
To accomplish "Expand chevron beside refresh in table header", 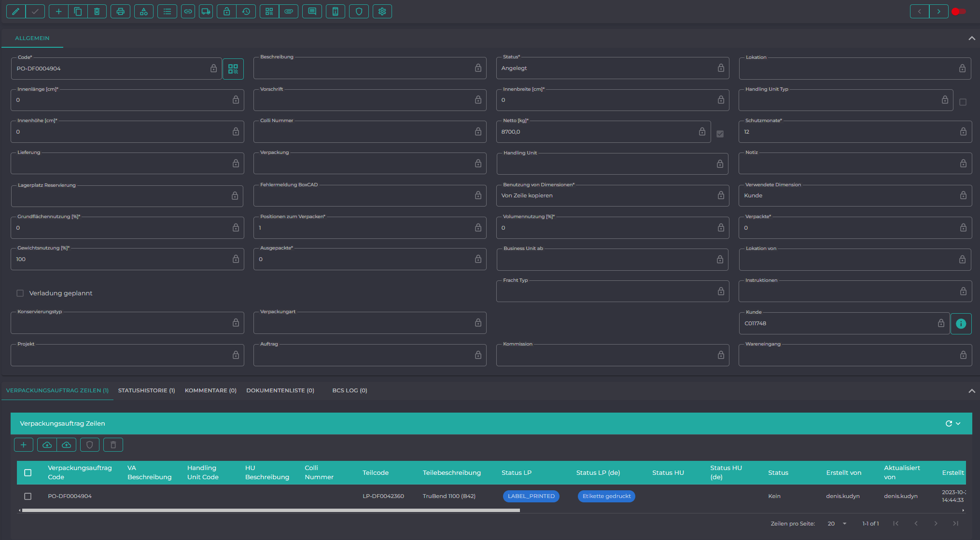I will tap(958, 424).
